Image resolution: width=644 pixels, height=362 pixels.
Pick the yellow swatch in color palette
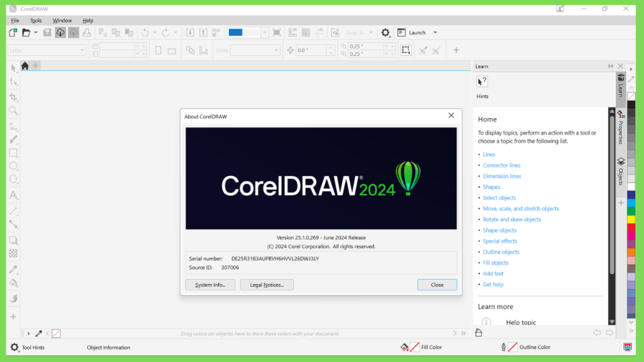click(631, 219)
